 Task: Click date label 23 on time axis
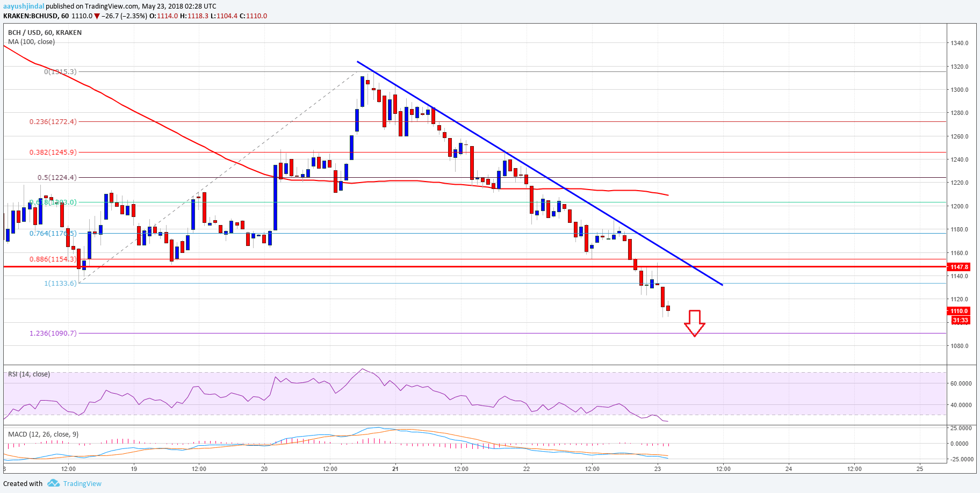(x=658, y=469)
